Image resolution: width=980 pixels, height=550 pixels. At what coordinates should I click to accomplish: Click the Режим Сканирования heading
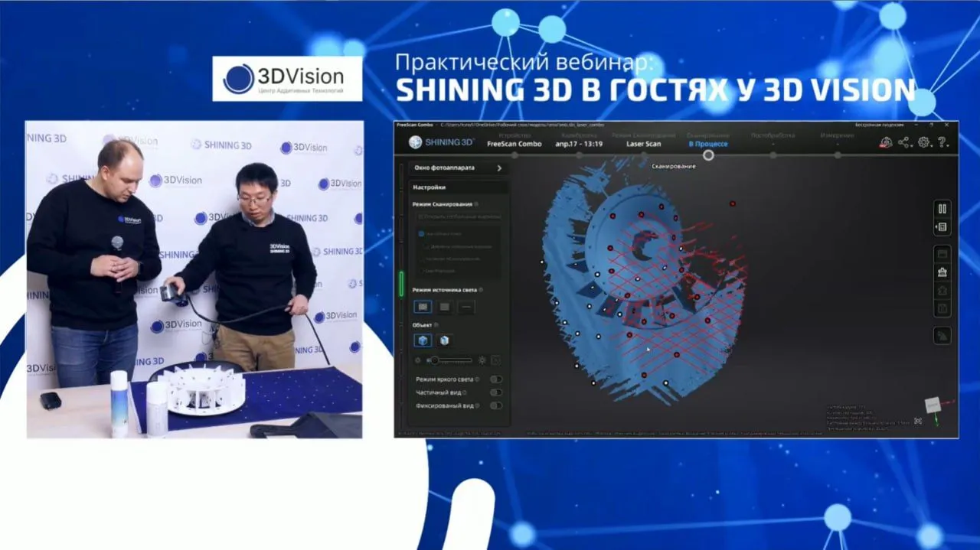point(442,204)
